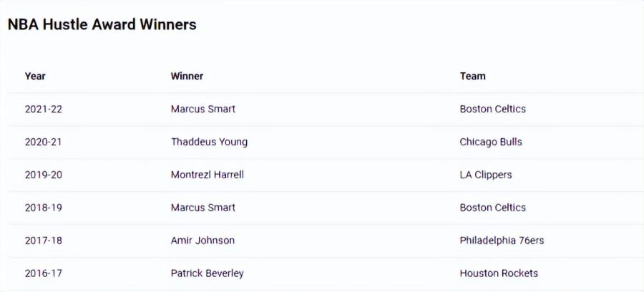Screen dimensions: 644x292
Task: Click the Chicago Bulls team cell
Action: 491,142
